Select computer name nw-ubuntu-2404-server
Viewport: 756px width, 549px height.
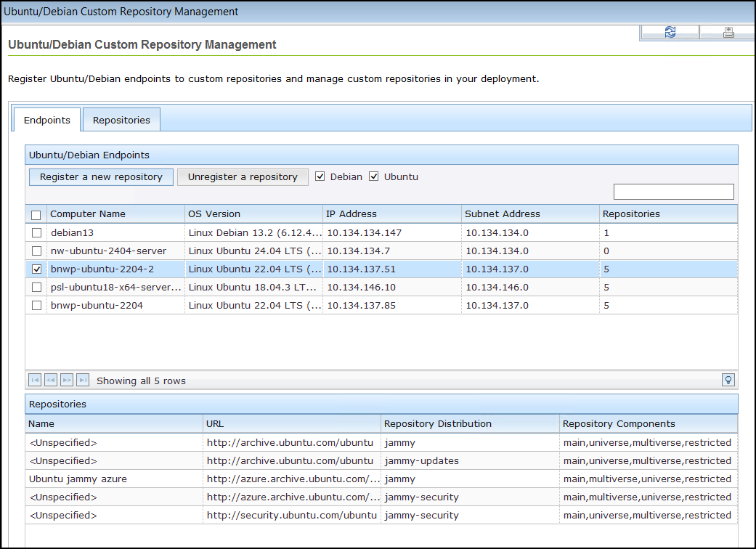coord(108,251)
